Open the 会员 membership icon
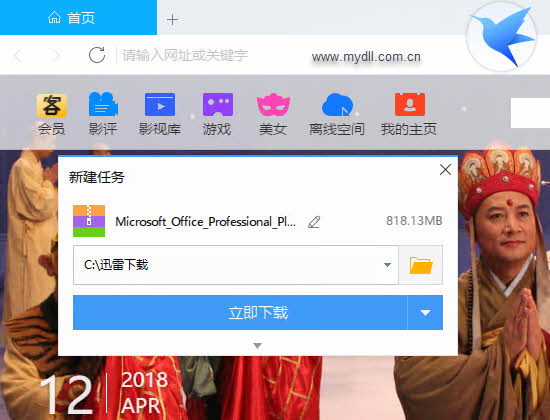 (52, 105)
